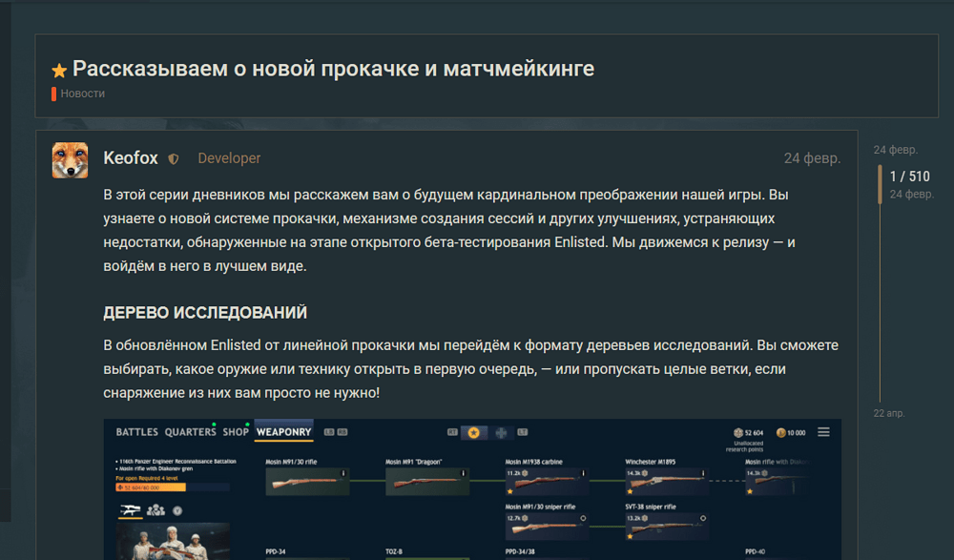
Task: Select the Mosin M91/30 sniper rifle card
Action: tap(547, 527)
